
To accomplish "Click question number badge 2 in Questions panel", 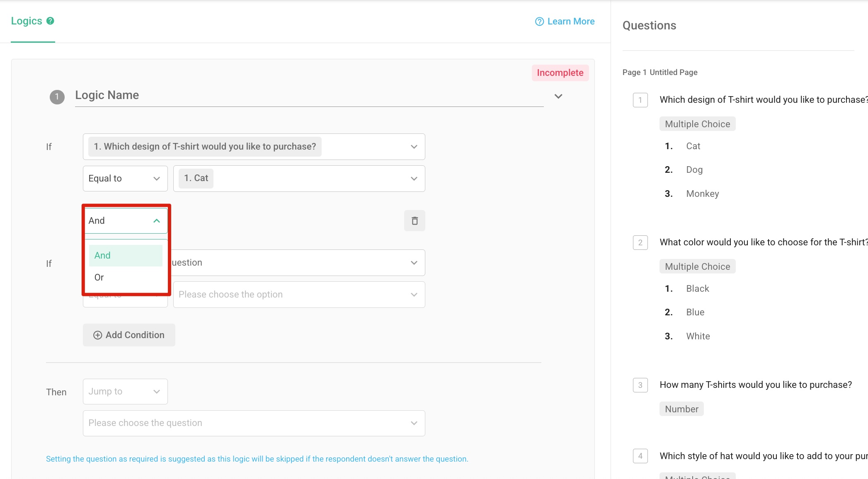I will tap(640, 242).
